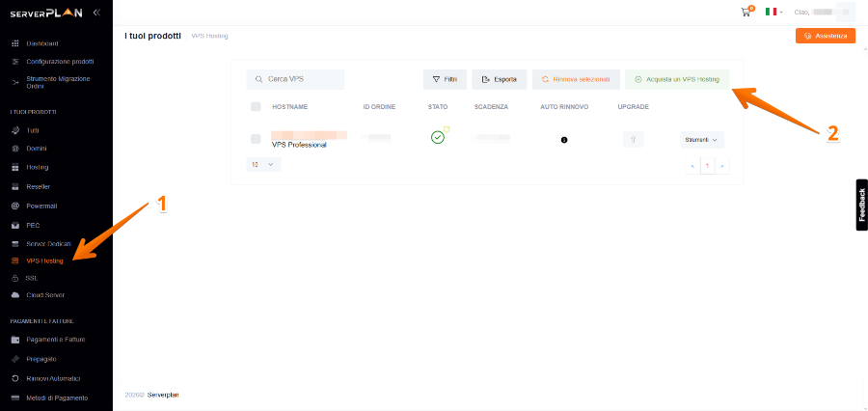Viewport: 868px width, 411px height.
Task: Go to Server Dedicati menu item
Action: (48, 243)
